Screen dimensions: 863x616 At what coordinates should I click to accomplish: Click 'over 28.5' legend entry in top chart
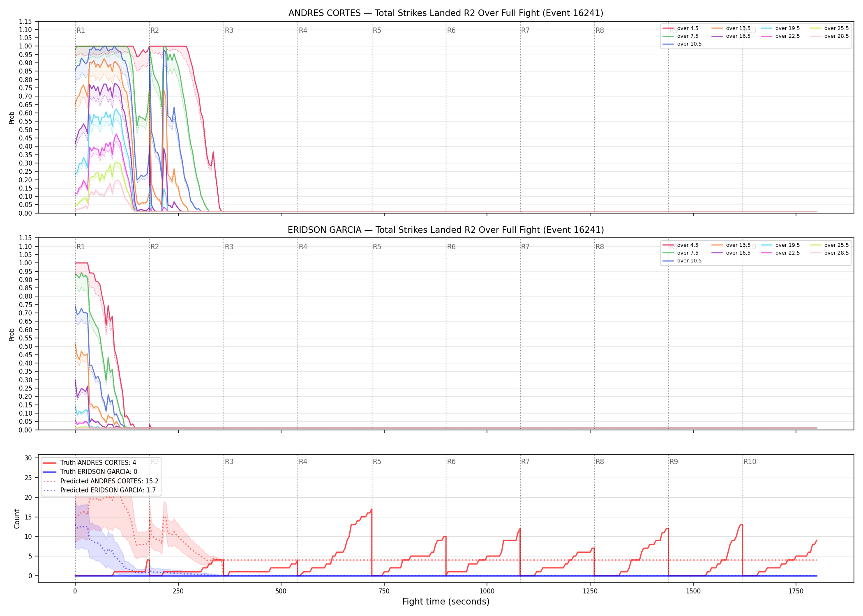[x=829, y=36]
